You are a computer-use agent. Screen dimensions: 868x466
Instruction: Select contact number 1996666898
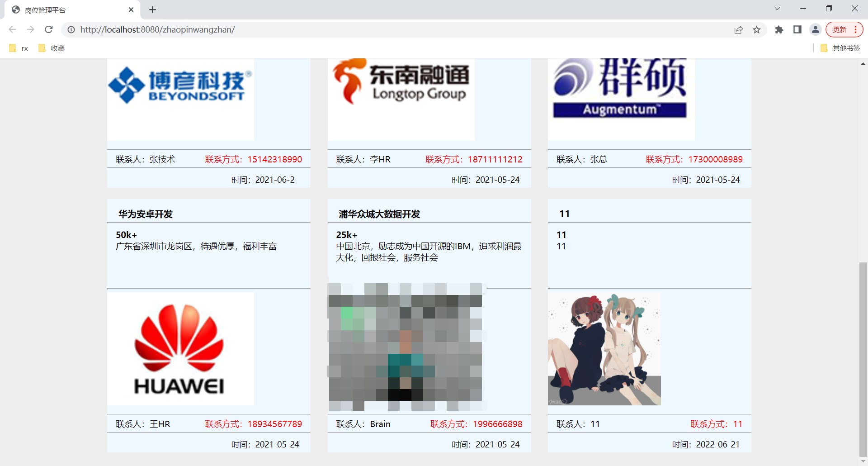click(498, 424)
